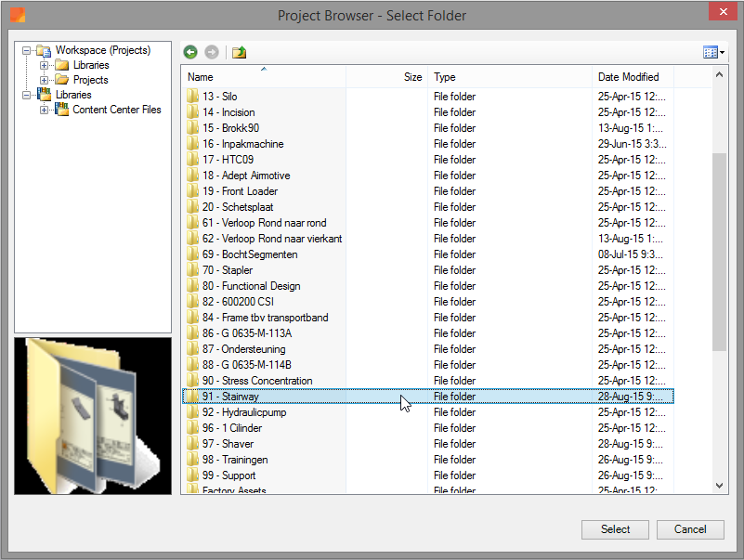Click the top-level Libraries node icon
744x560 pixels.
pos(44,95)
